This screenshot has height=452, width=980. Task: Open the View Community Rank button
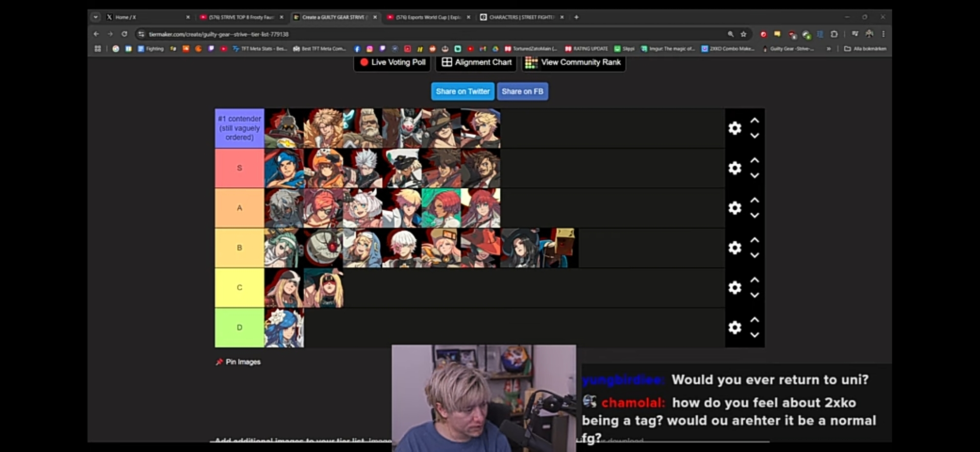pos(574,62)
